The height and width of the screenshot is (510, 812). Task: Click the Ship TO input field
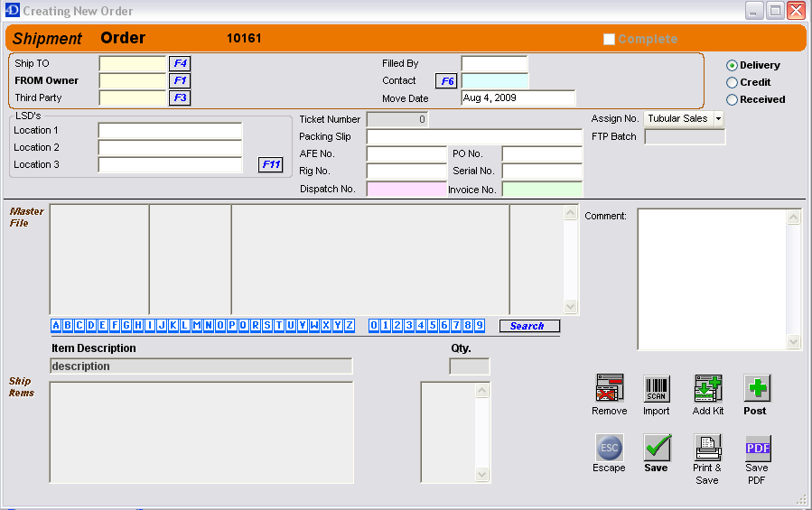pyautogui.click(x=133, y=64)
